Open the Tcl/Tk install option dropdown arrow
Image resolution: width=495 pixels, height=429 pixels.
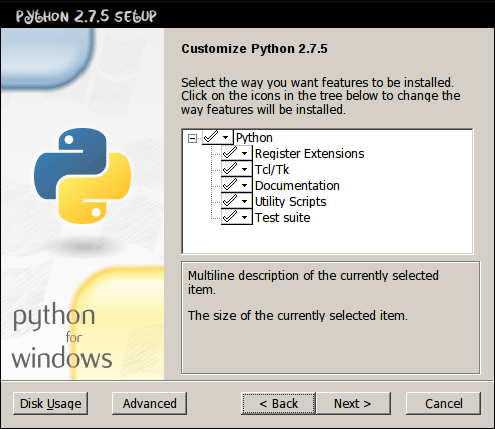click(245, 169)
